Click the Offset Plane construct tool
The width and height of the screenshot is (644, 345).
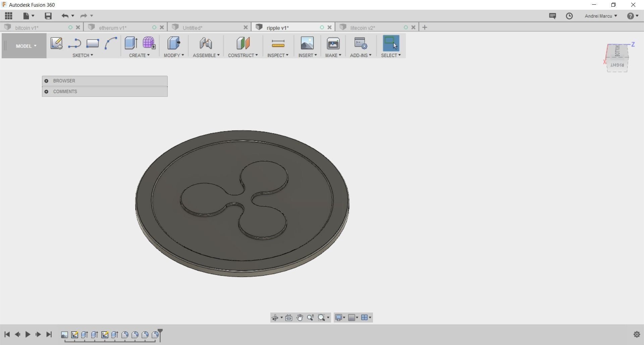click(x=243, y=43)
